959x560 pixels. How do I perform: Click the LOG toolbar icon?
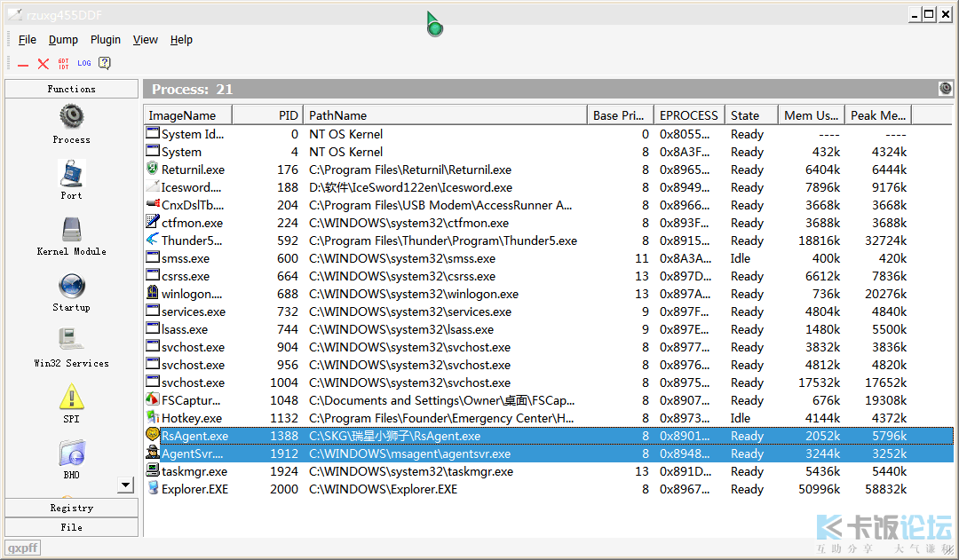[x=83, y=63]
